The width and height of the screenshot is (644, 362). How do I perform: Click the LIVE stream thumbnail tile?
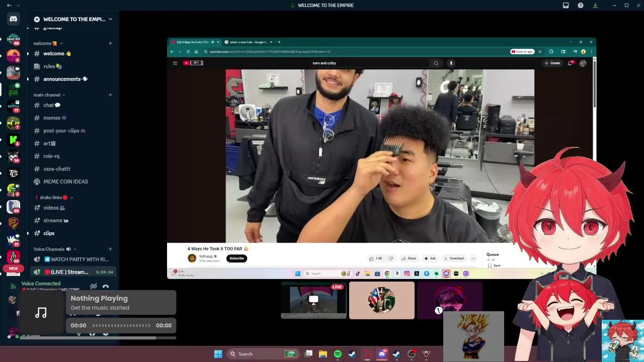(x=313, y=300)
